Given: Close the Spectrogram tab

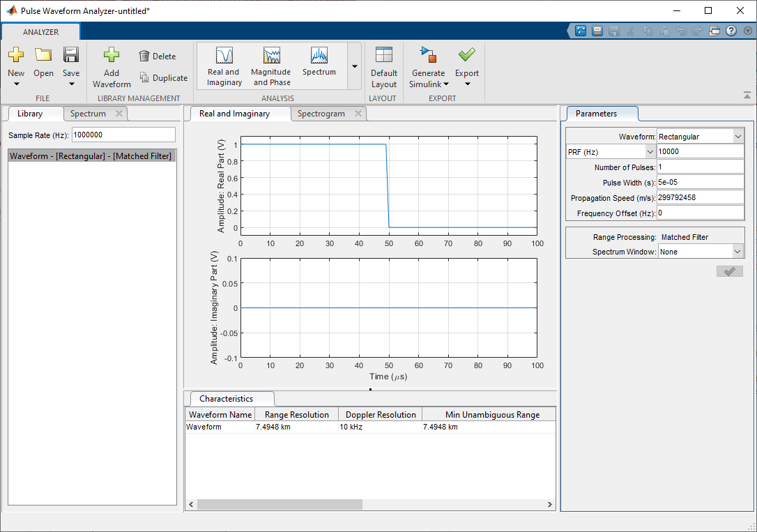Looking at the screenshot, I should pos(358,114).
